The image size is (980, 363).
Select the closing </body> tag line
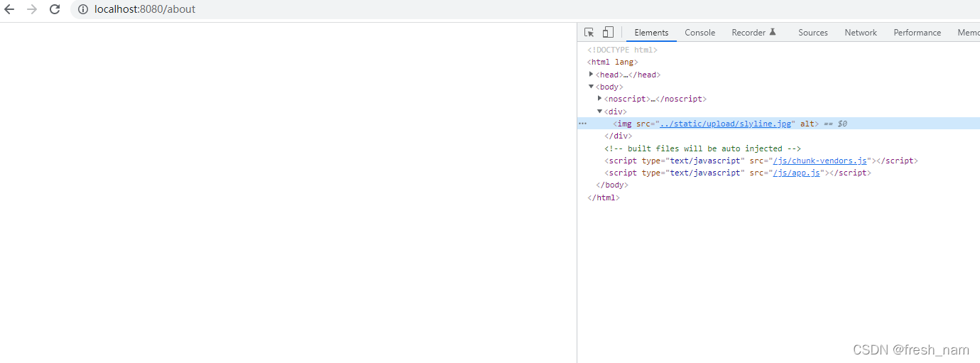tap(612, 185)
